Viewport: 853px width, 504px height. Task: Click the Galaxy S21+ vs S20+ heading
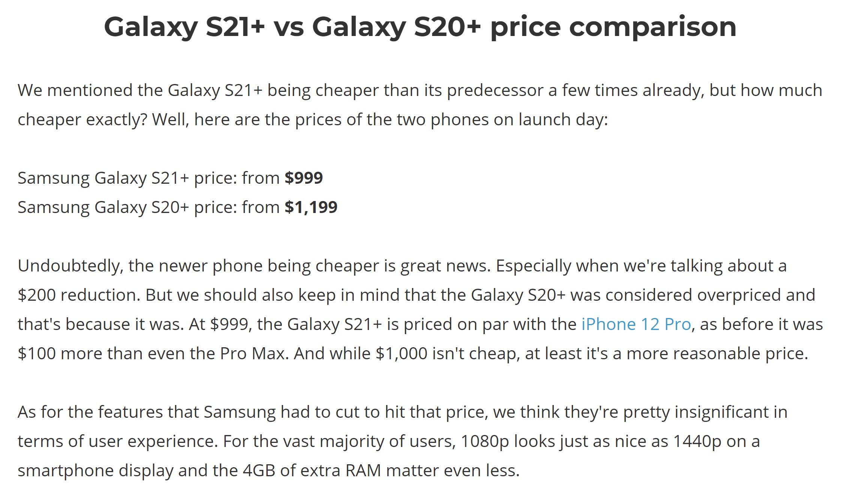pos(420,27)
